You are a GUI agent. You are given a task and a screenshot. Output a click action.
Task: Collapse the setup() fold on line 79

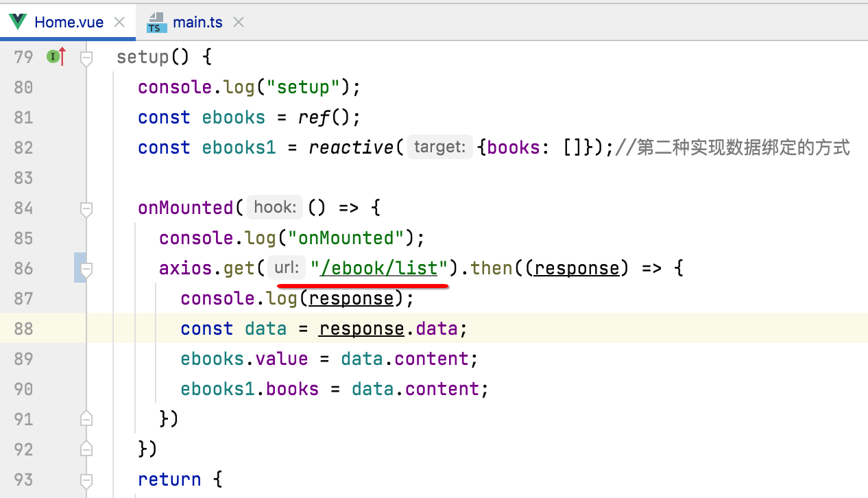[x=86, y=58]
